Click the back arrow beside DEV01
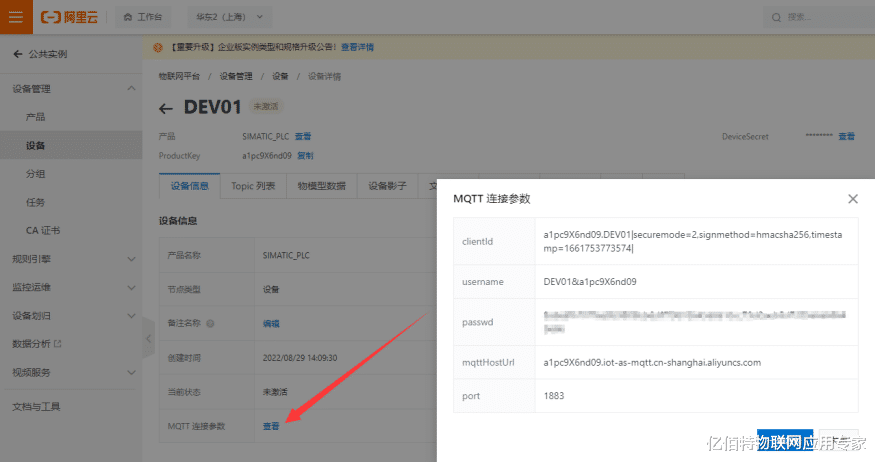 pos(166,108)
